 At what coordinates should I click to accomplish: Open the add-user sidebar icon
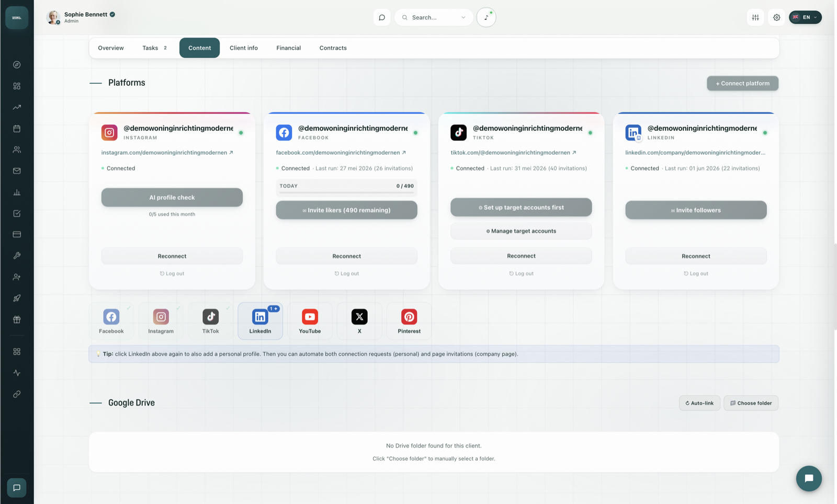tap(17, 277)
